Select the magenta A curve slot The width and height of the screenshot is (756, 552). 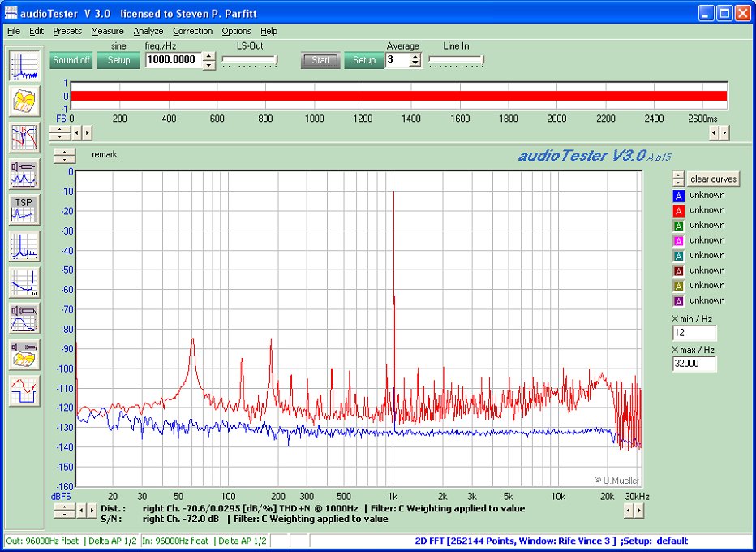tap(678, 240)
